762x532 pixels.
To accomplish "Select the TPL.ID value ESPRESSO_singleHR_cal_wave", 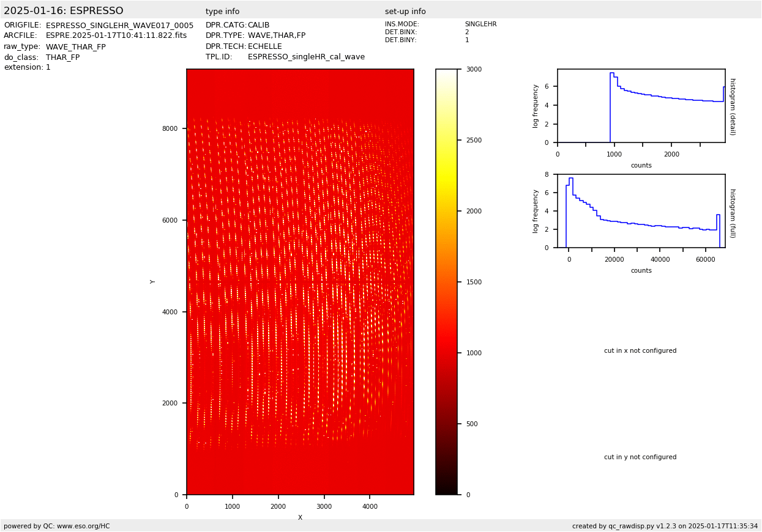I will pos(306,57).
